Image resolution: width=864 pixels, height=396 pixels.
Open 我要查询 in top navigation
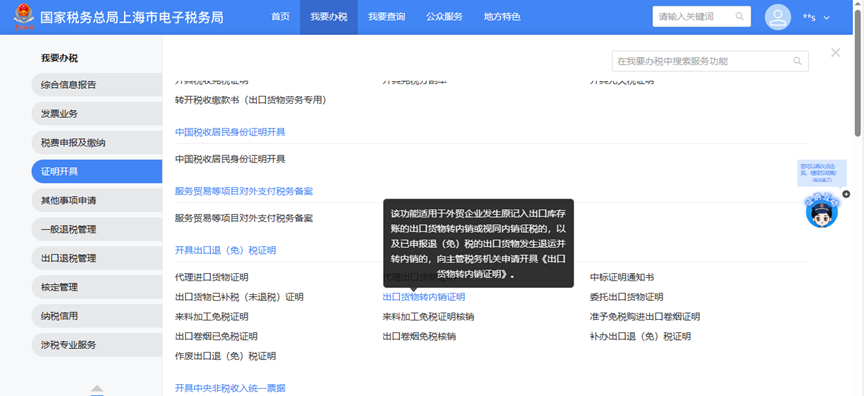[386, 17]
